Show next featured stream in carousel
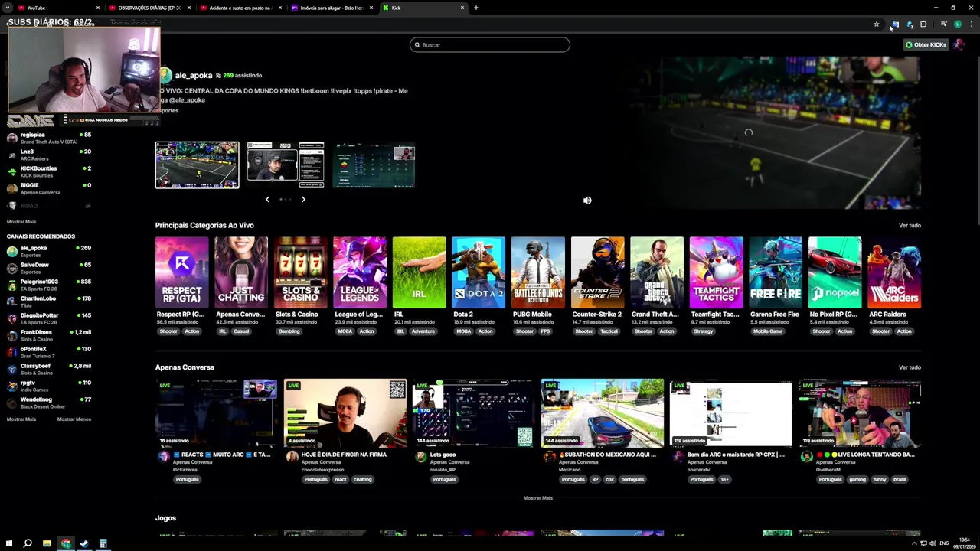The image size is (980, 551). (303, 199)
